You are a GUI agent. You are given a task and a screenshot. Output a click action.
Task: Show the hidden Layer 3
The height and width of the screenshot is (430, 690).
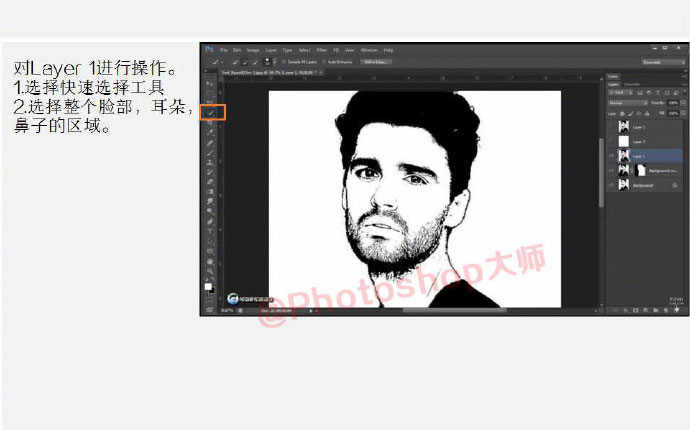pos(611,141)
